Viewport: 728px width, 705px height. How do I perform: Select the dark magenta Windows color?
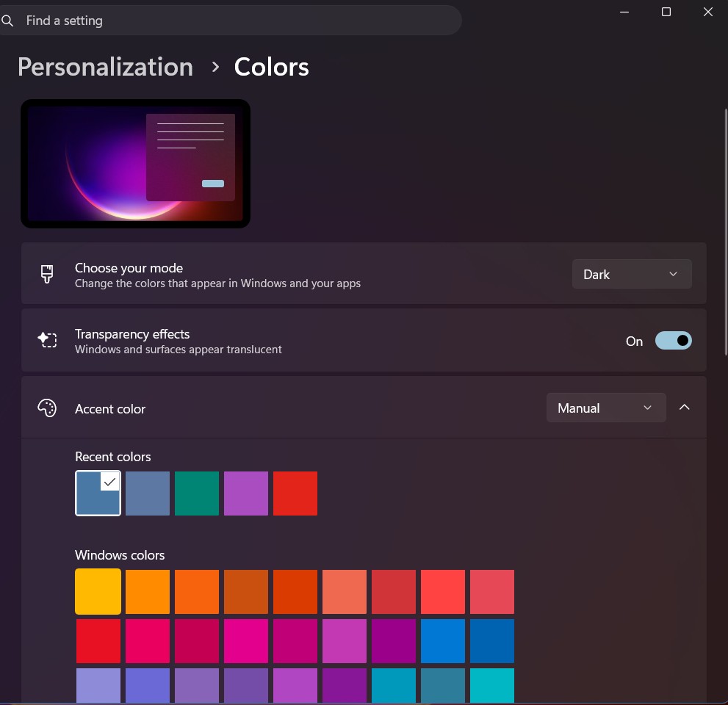click(295, 641)
